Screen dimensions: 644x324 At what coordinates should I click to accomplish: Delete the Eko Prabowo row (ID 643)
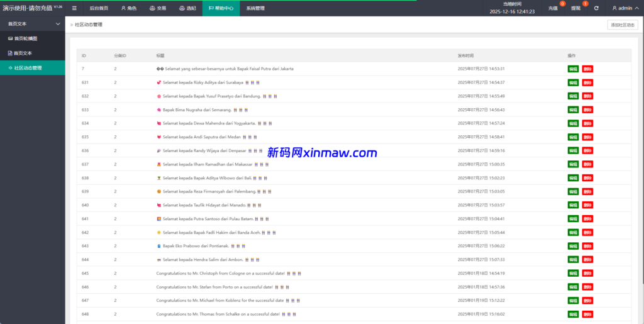[587, 246]
